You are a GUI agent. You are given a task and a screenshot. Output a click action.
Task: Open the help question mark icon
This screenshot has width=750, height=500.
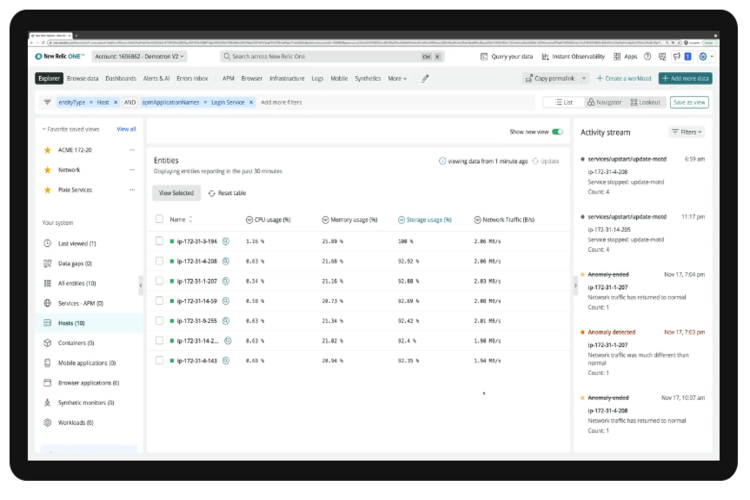click(x=647, y=56)
